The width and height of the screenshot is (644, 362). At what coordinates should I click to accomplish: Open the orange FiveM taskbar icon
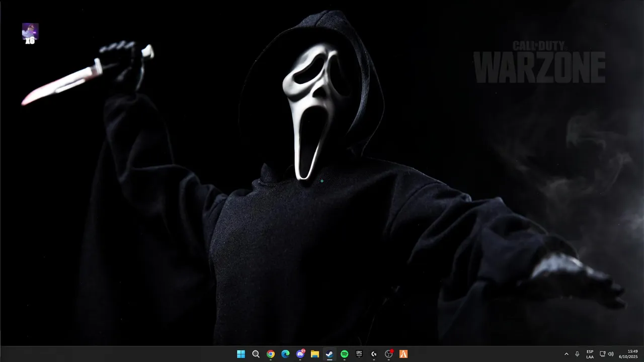click(404, 354)
